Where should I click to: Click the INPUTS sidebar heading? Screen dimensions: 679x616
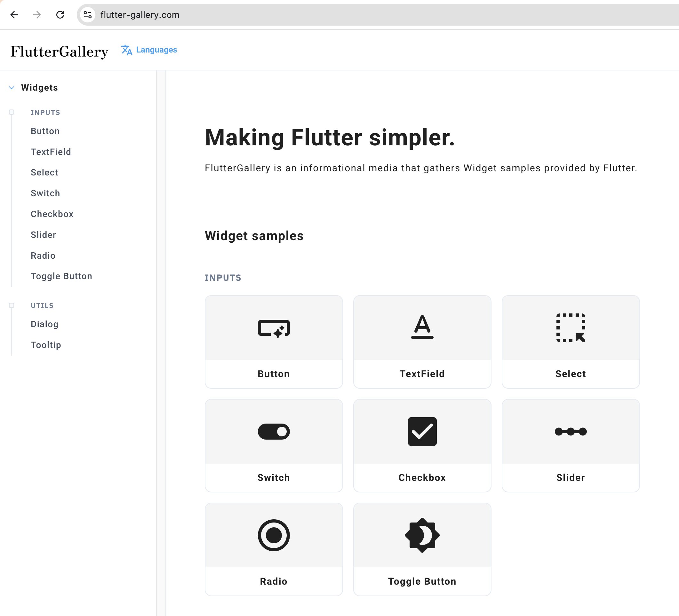point(45,113)
